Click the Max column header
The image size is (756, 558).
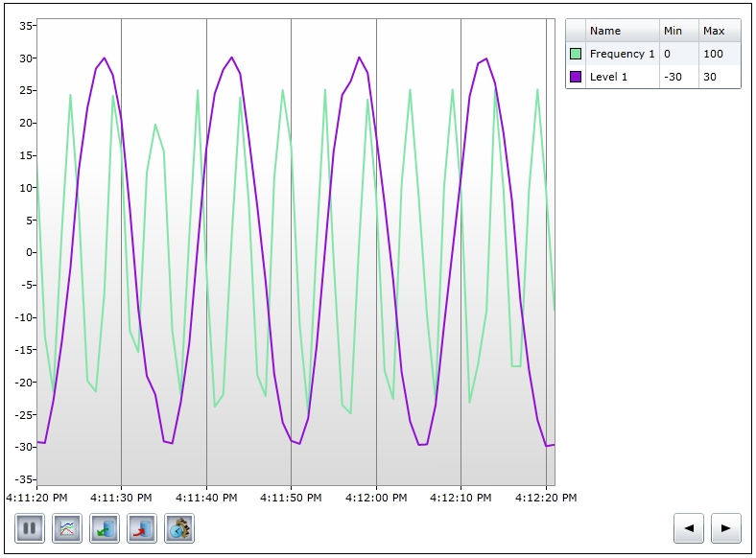pyautogui.click(x=719, y=31)
